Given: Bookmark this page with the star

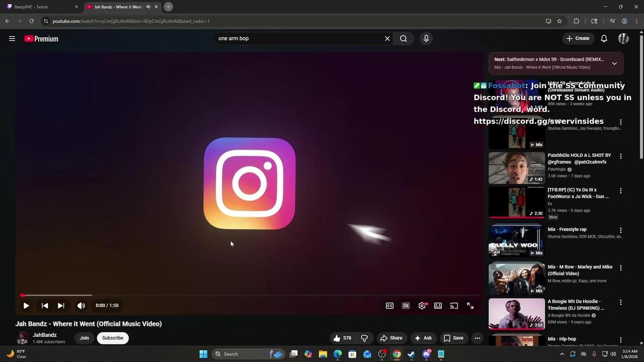Looking at the screenshot, I should (559, 21).
